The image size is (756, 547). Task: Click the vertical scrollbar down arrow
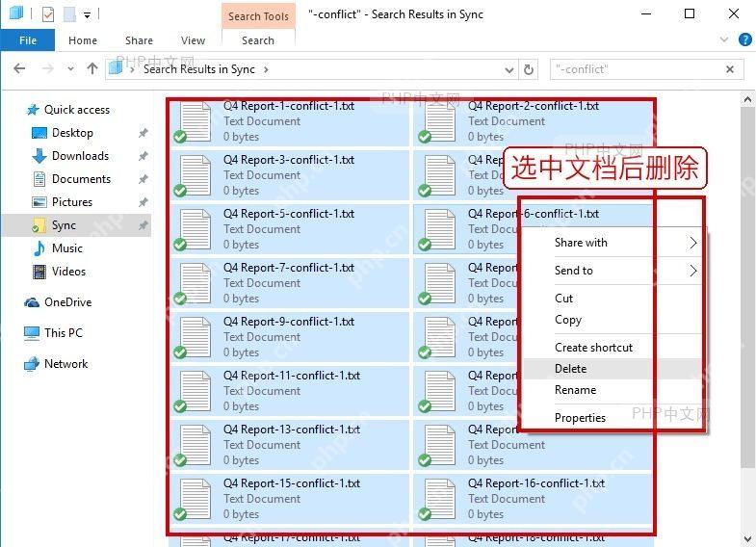tap(747, 538)
